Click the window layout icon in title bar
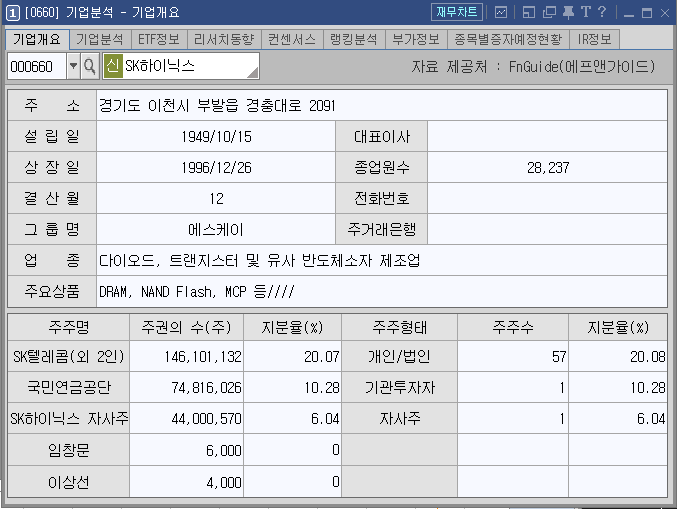 [x=528, y=12]
